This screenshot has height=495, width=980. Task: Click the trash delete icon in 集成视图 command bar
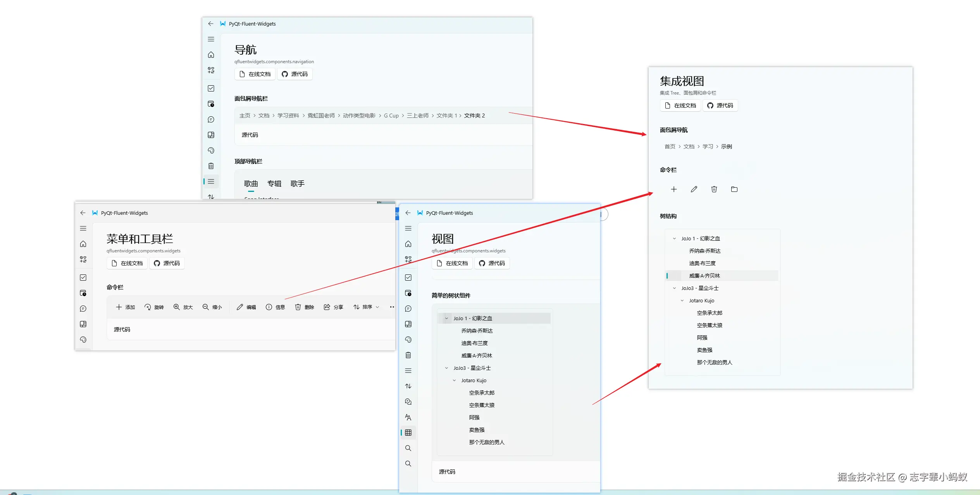(x=714, y=189)
